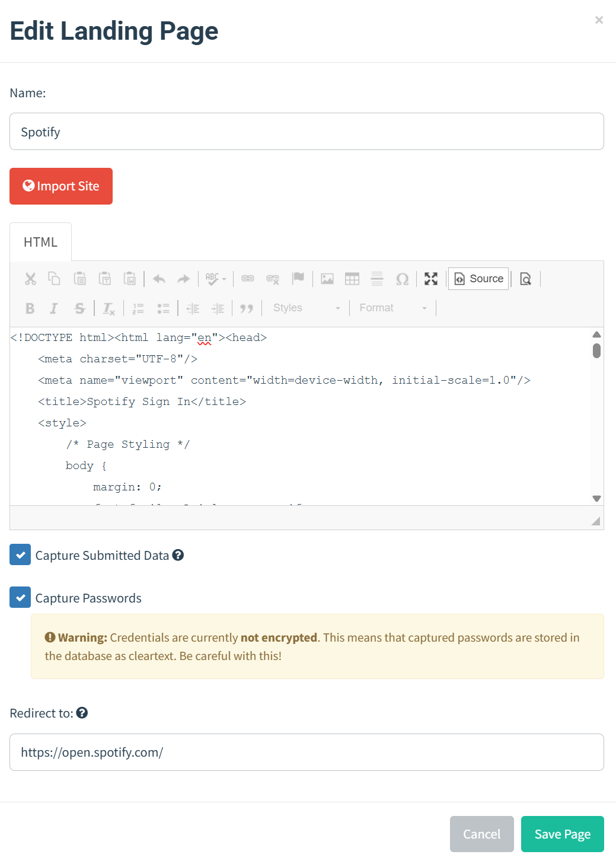Open the Styles dropdown
616x864 pixels.
tap(307, 308)
